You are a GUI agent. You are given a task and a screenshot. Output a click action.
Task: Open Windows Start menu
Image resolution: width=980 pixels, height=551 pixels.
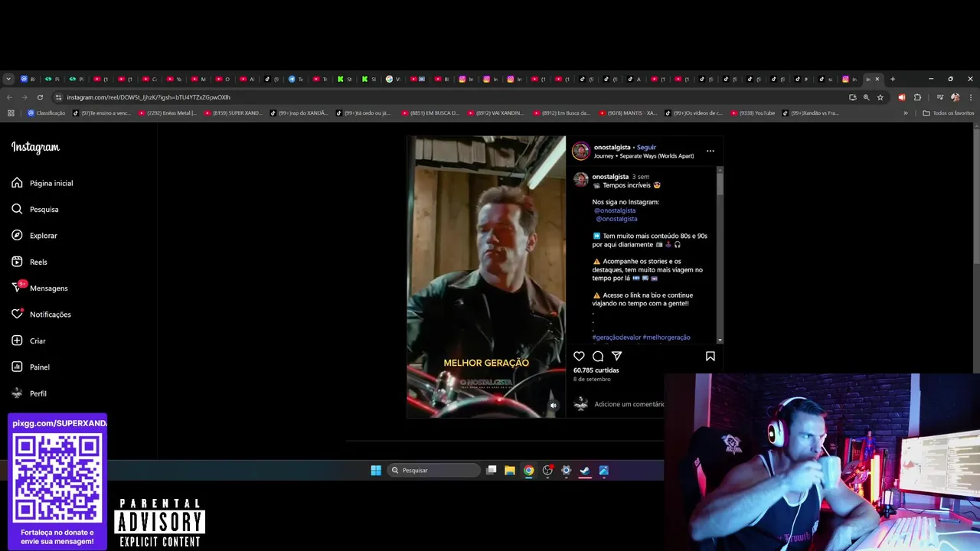[x=376, y=471]
